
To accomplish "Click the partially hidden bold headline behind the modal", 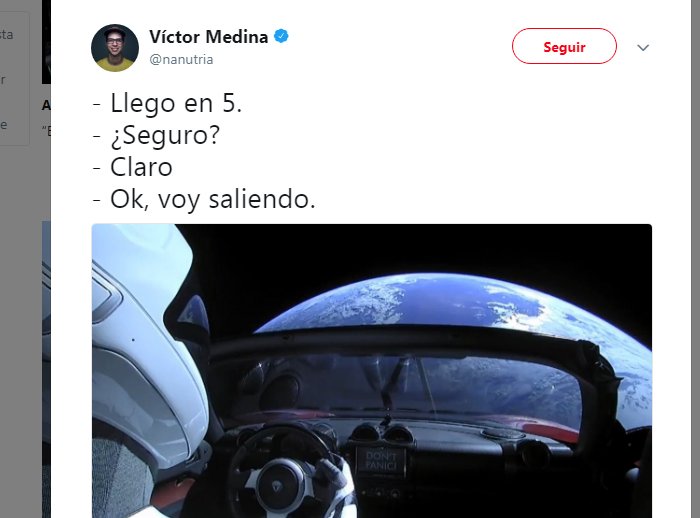I will point(46,105).
